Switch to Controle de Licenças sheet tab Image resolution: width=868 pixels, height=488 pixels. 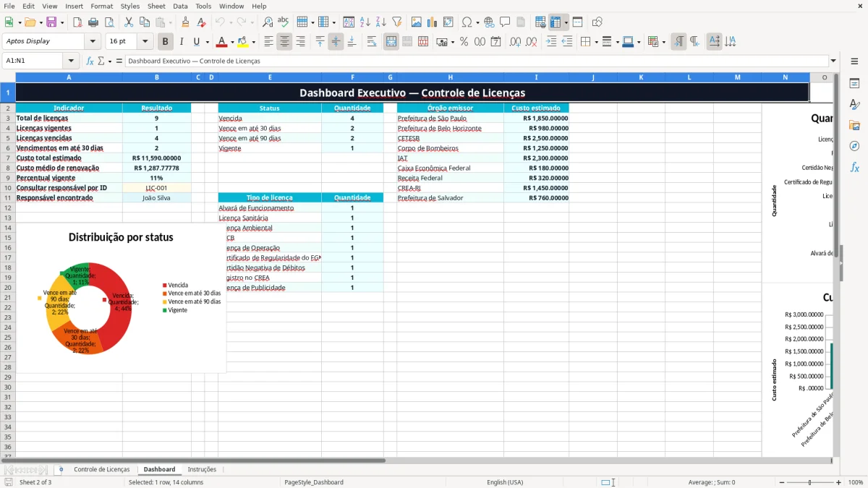click(102, 469)
